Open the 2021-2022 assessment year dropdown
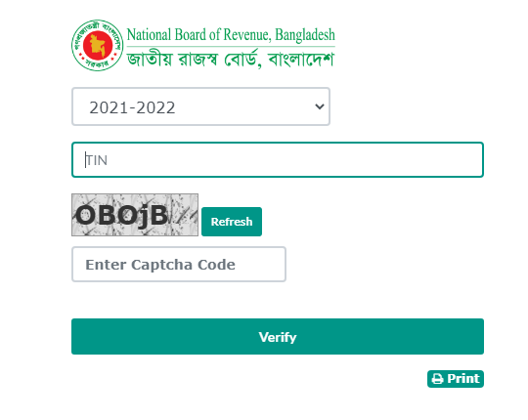 click(x=200, y=106)
